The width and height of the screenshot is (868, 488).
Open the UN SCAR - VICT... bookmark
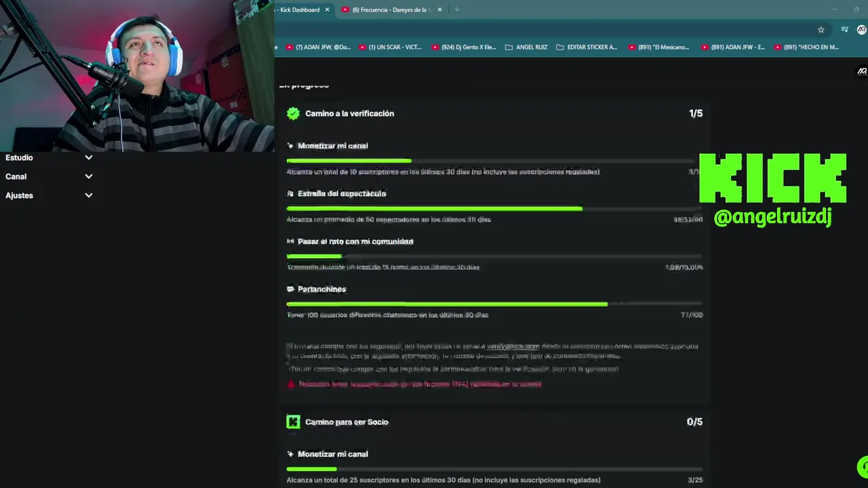pos(390,47)
